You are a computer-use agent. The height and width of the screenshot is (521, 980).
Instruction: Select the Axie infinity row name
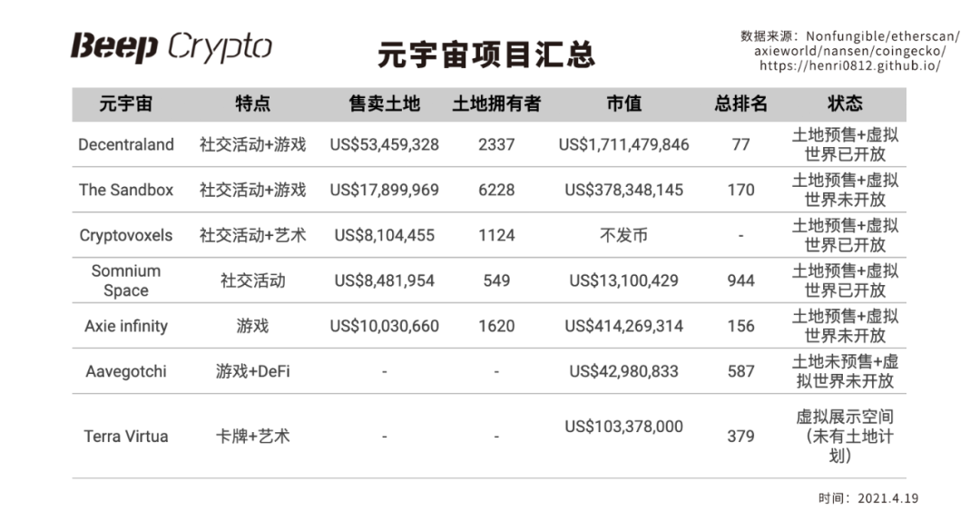click(125, 327)
